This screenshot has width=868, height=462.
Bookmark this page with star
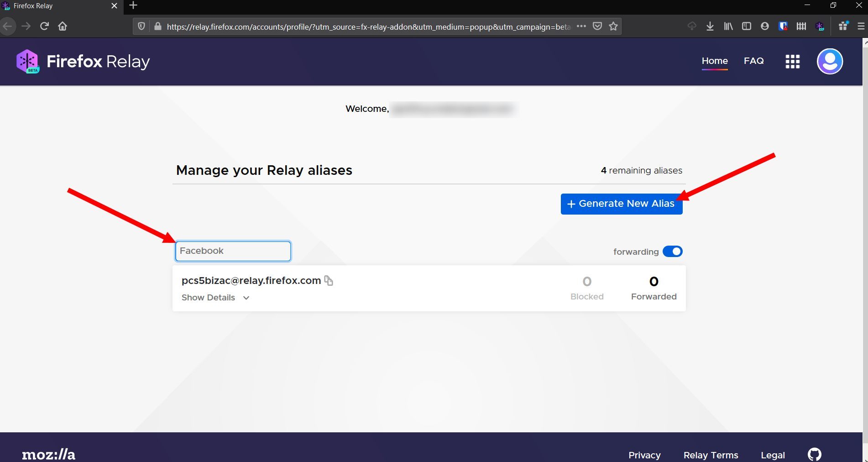(x=613, y=26)
